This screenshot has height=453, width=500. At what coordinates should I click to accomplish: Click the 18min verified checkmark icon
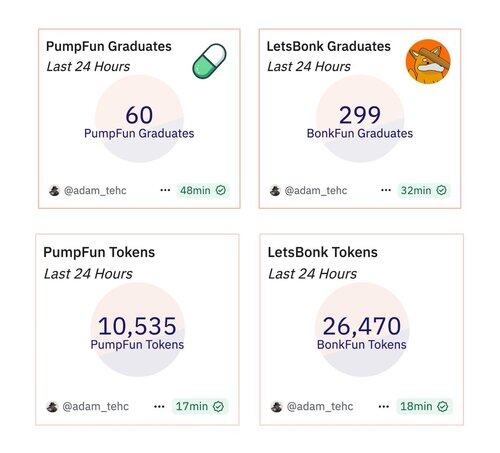[x=443, y=406]
